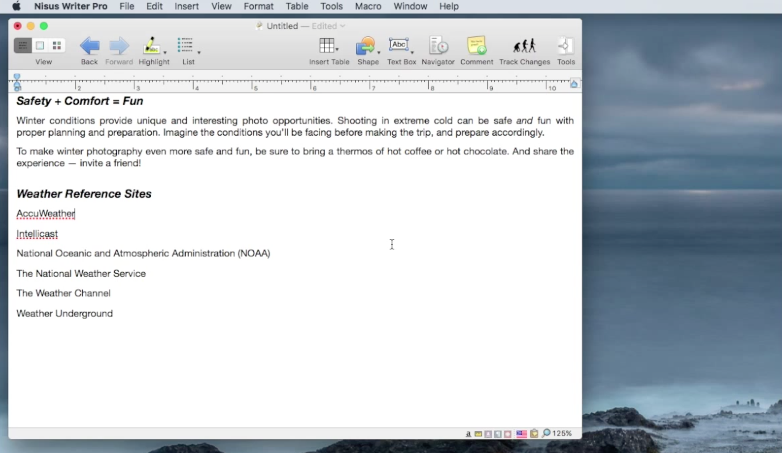Image resolution: width=782 pixels, height=453 pixels.
Task: Click the Safety + Comfort = Fun heading
Action: 80,101
